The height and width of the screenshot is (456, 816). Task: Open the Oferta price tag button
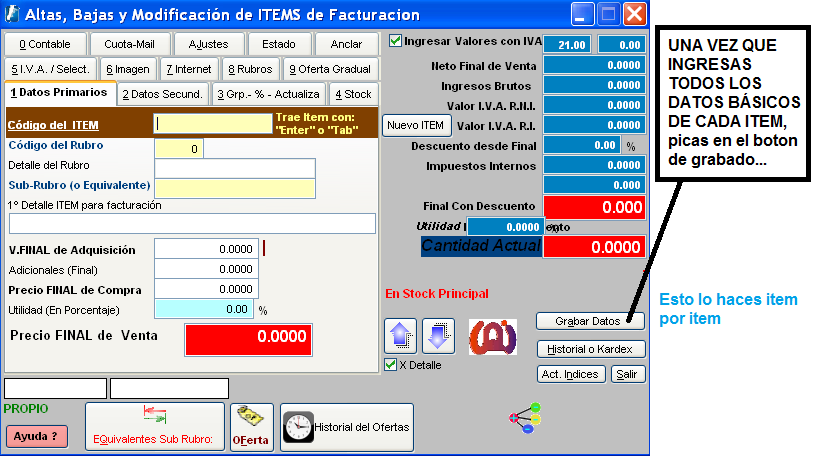251,426
